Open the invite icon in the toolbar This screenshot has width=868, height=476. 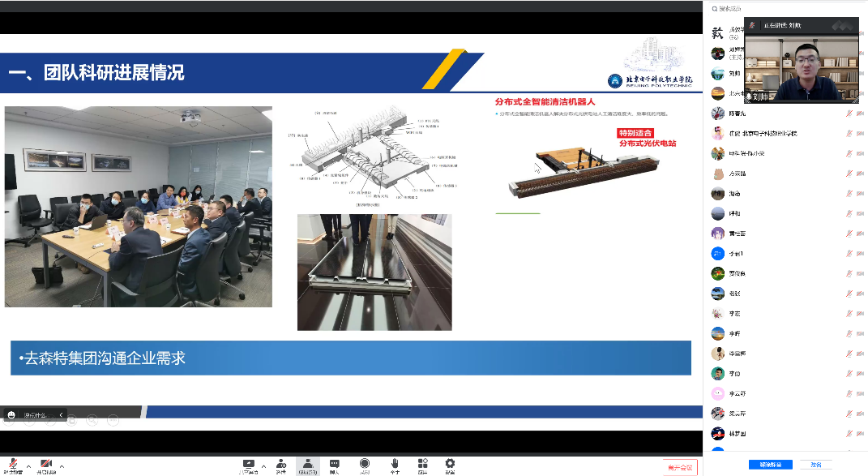point(280,464)
